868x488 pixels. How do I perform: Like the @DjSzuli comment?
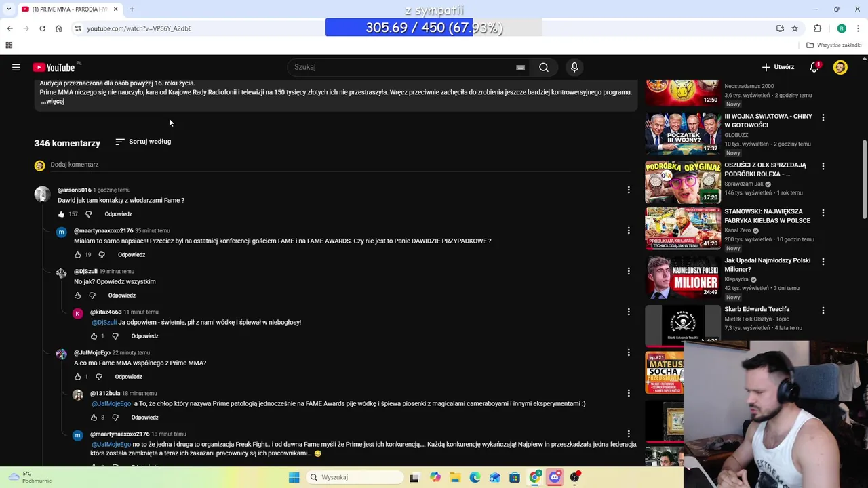tap(77, 296)
